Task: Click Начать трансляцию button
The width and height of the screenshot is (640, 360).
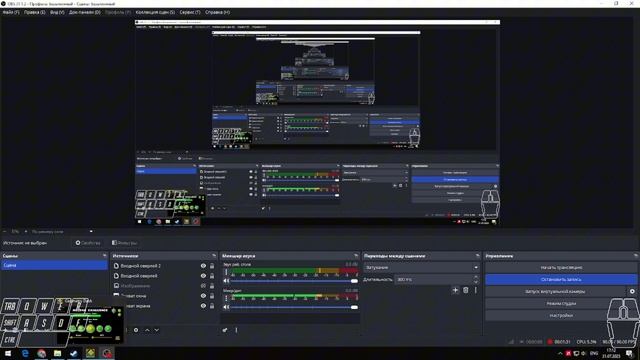Action: point(561,267)
